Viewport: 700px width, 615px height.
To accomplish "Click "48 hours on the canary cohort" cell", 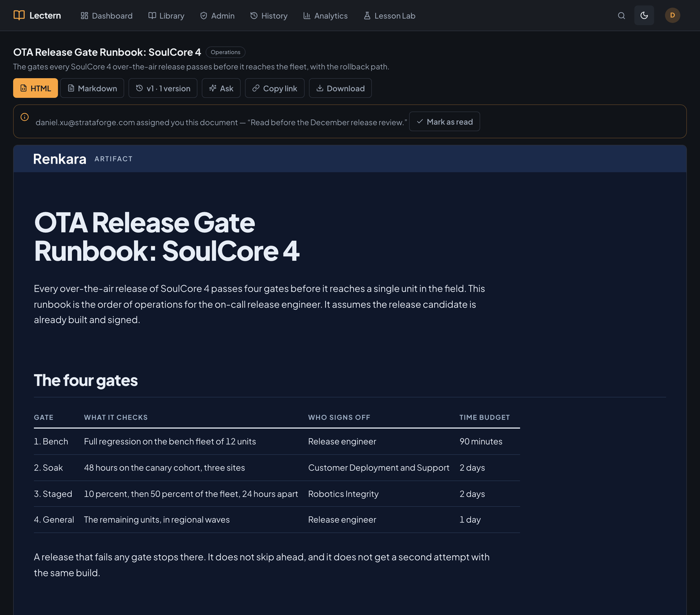I will pyautogui.click(x=165, y=467).
